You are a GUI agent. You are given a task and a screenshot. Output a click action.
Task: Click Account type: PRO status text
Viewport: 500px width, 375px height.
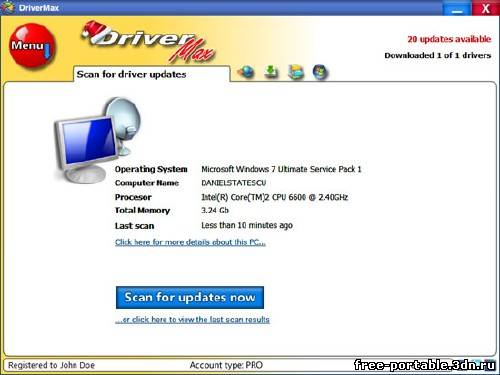(x=226, y=365)
